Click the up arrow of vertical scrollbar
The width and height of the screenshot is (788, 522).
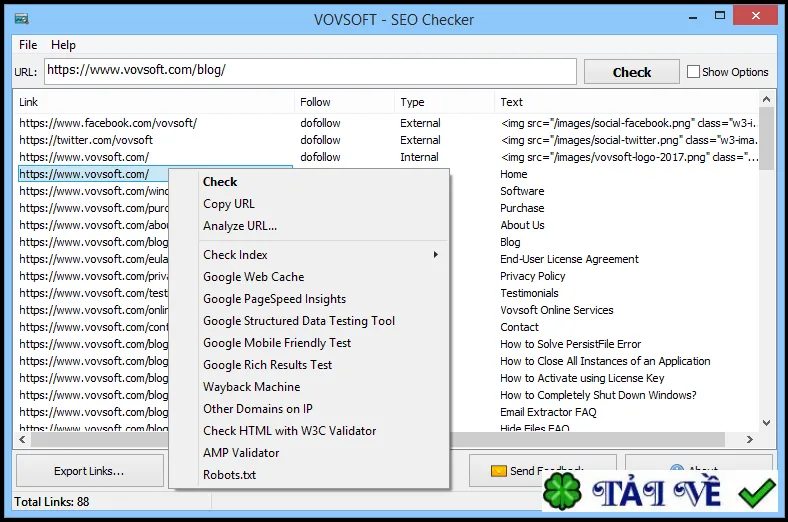tap(766, 99)
